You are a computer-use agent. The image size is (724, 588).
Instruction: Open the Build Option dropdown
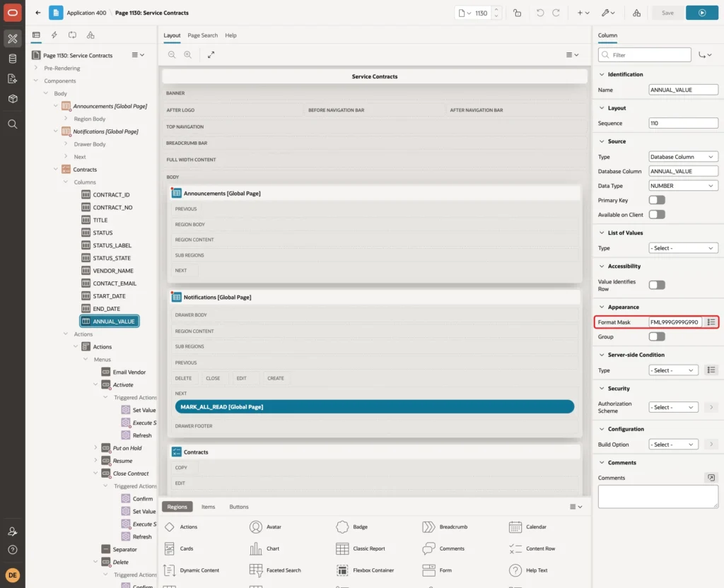[x=673, y=445]
